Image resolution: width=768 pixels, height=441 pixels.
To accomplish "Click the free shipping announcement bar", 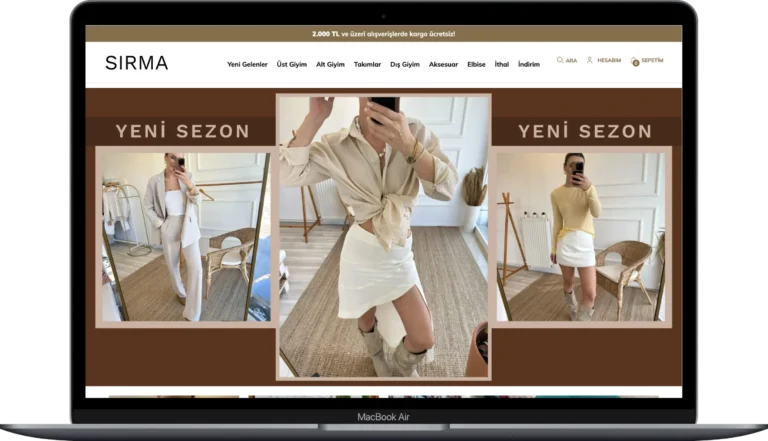I will (384, 34).
